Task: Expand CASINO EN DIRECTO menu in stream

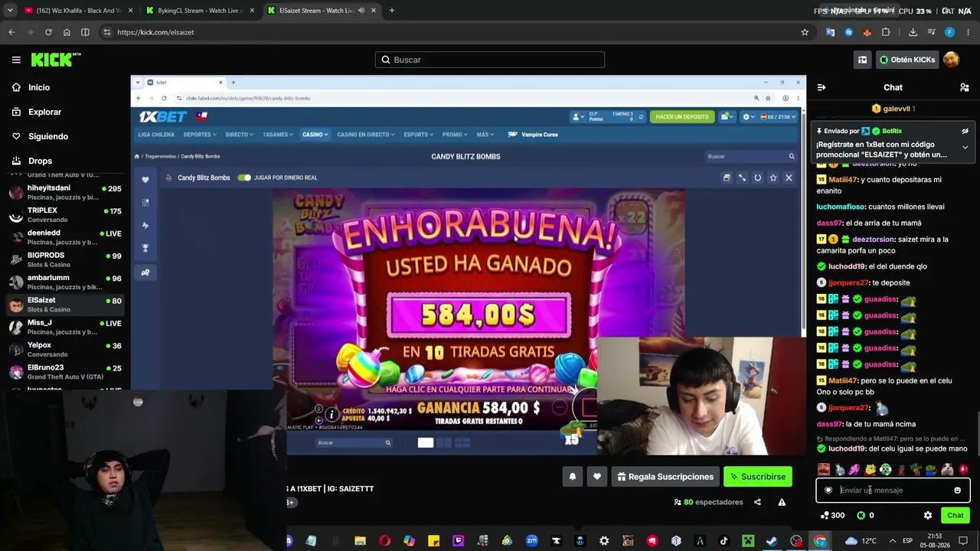Action: coord(366,135)
